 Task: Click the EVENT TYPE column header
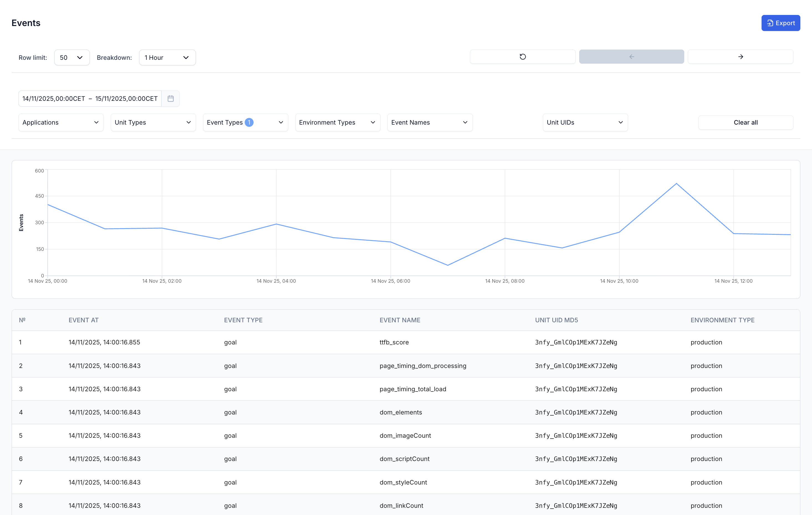243,320
